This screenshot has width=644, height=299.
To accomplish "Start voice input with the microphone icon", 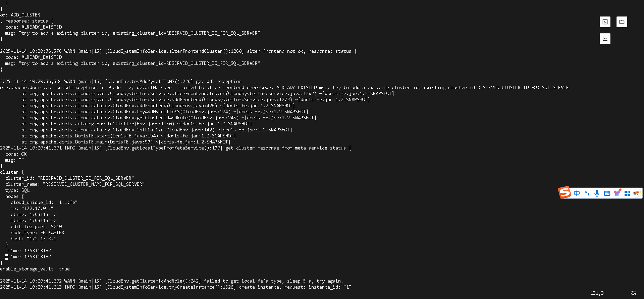I will point(597,193).
